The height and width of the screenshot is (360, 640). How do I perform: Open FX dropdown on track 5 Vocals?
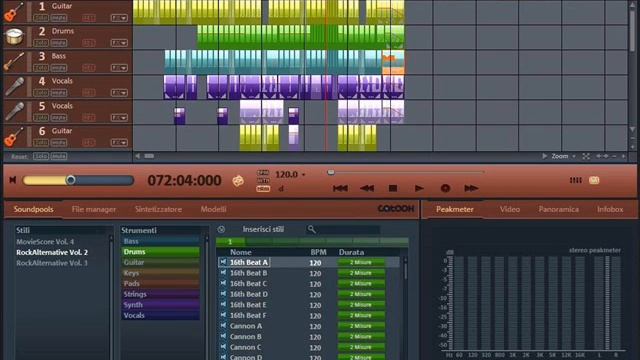point(119,118)
